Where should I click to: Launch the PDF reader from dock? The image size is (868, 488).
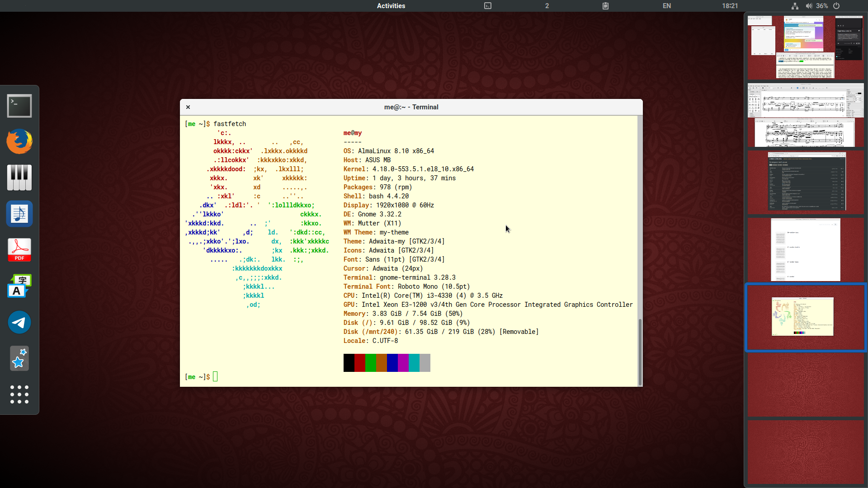click(x=19, y=250)
